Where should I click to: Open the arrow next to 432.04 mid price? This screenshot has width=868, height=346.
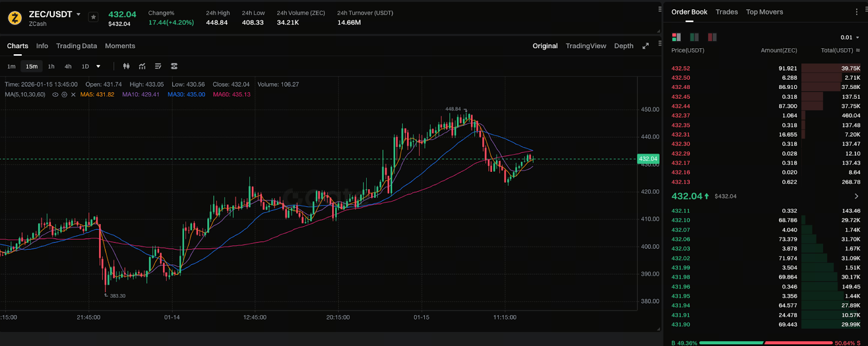pos(857,196)
